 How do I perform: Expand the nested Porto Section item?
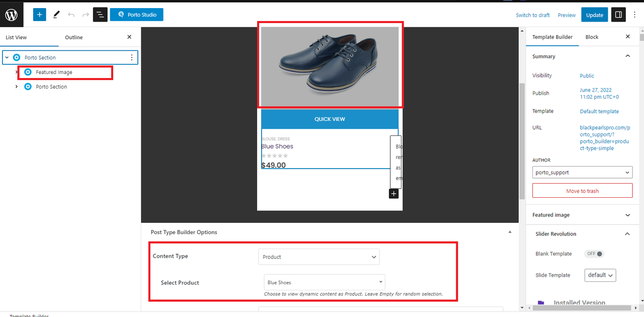(16, 87)
